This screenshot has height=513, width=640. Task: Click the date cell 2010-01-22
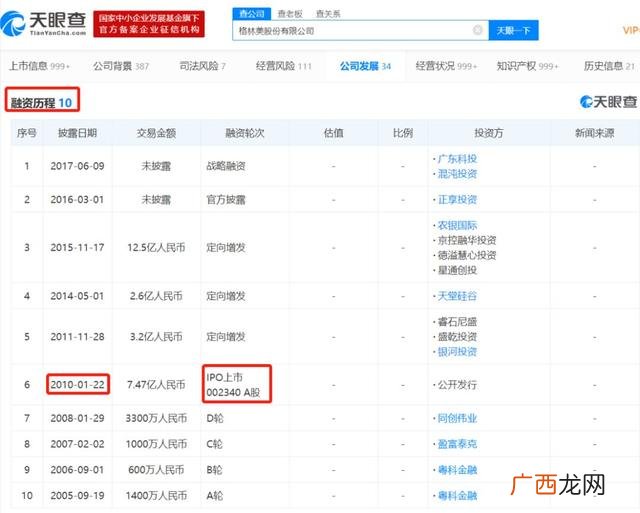78,384
